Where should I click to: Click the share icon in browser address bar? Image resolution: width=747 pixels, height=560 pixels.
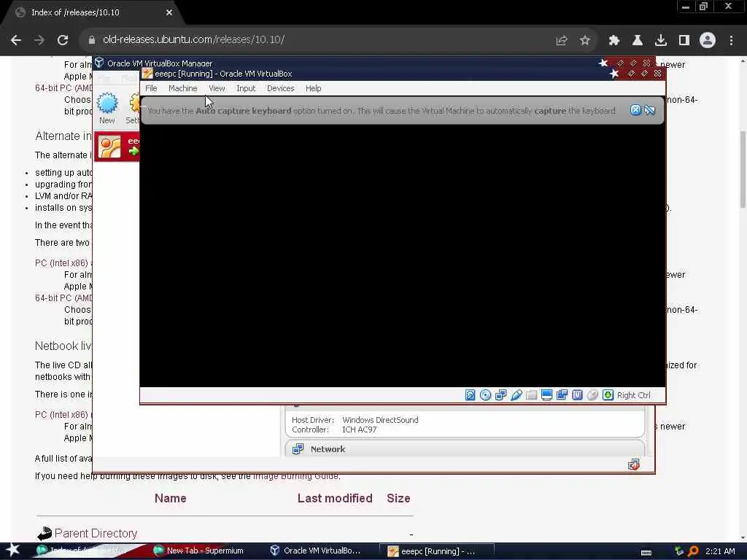562,41
